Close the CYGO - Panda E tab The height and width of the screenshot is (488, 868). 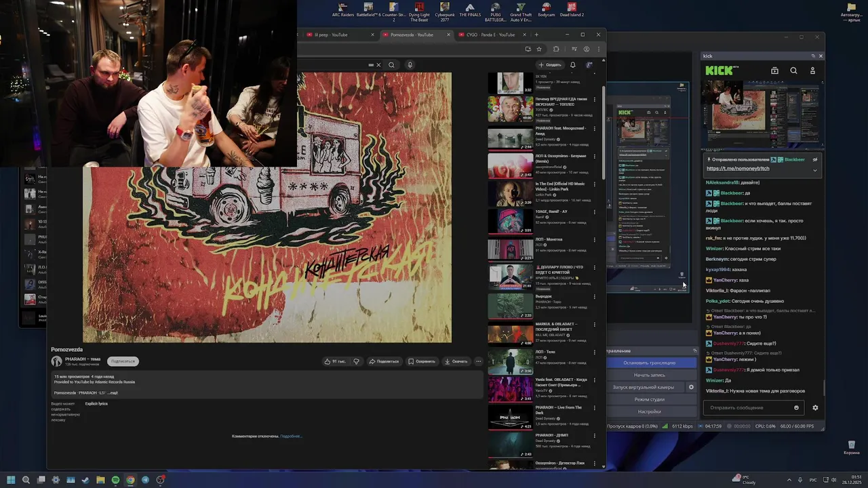coord(524,35)
